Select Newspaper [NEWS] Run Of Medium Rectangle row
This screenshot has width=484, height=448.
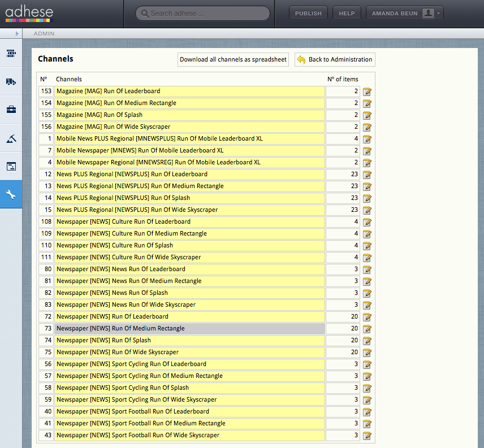point(189,328)
